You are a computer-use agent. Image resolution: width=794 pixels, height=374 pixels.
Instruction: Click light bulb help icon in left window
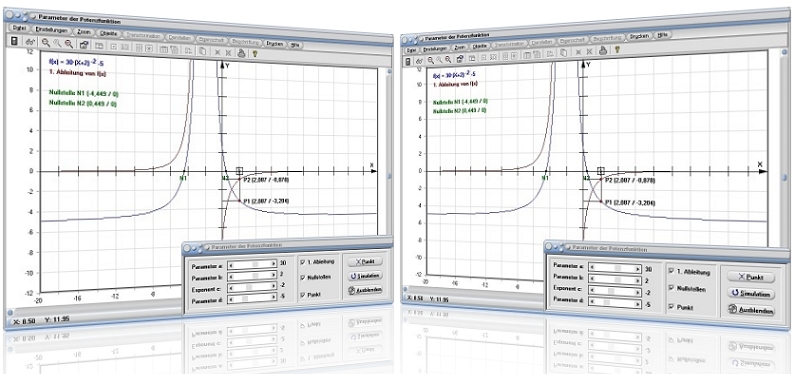pyautogui.click(x=255, y=53)
